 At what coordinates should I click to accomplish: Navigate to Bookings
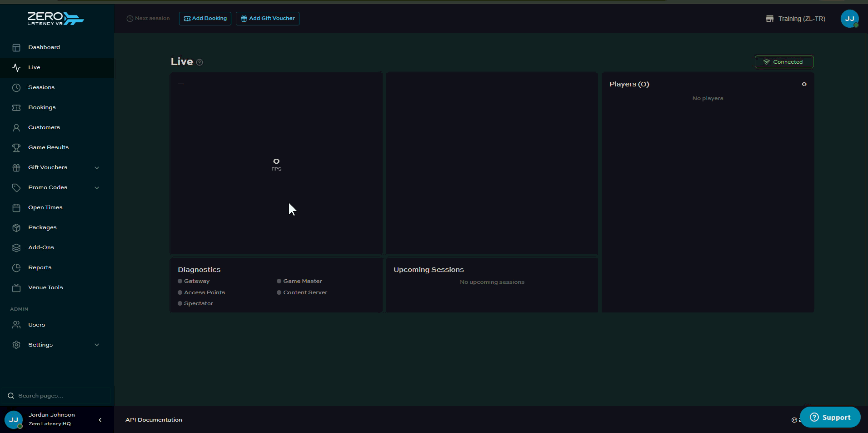(42, 107)
